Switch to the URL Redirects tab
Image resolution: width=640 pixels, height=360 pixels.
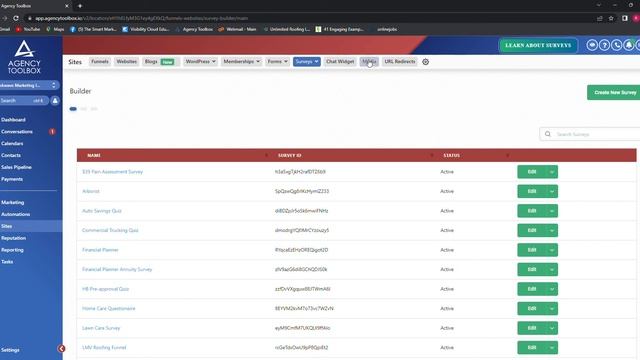tap(400, 62)
